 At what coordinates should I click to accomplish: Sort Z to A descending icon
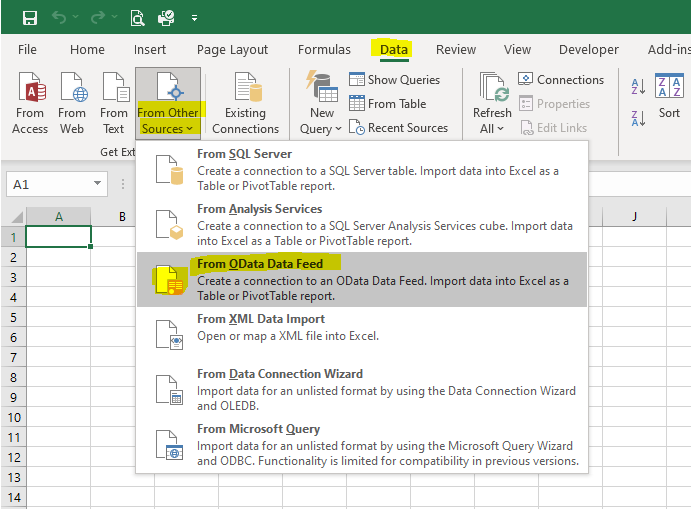pos(638,118)
